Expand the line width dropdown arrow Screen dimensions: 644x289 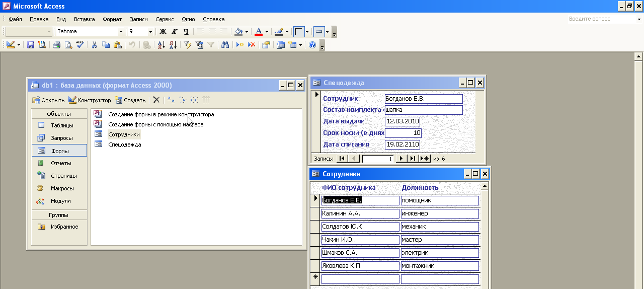pos(307,31)
